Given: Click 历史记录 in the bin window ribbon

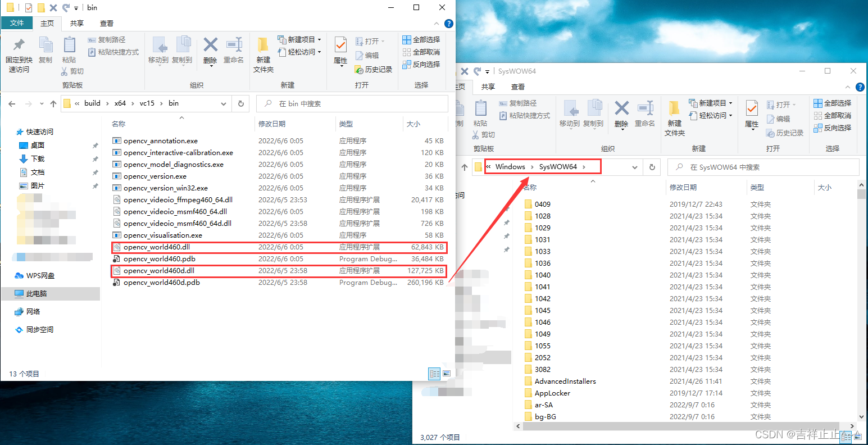Looking at the screenshot, I should click(x=374, y=70).
